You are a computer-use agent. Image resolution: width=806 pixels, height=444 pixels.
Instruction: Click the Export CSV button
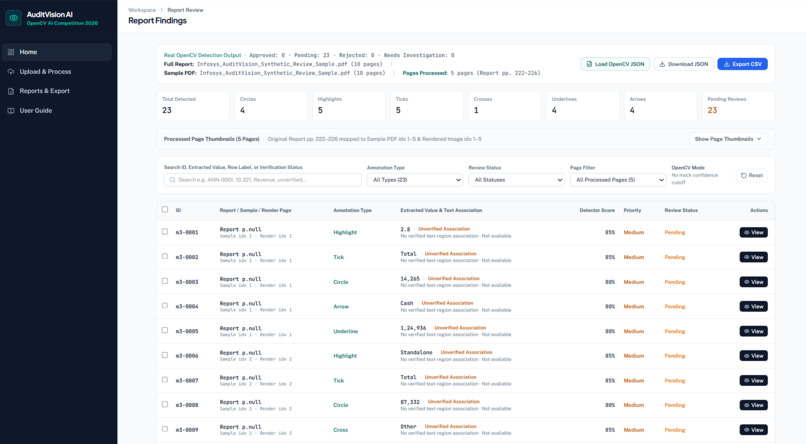(x=743, y=64)
